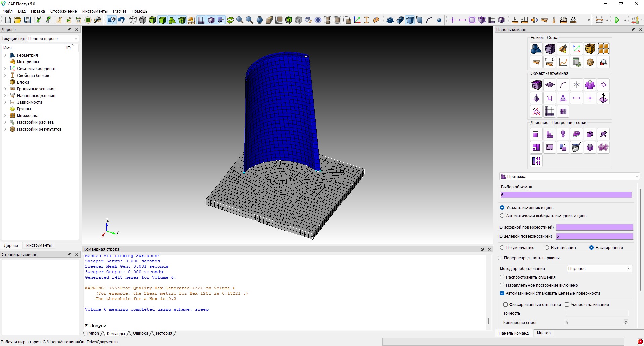Open initial conditions t=0 mode icon

(x=550, y=62)
